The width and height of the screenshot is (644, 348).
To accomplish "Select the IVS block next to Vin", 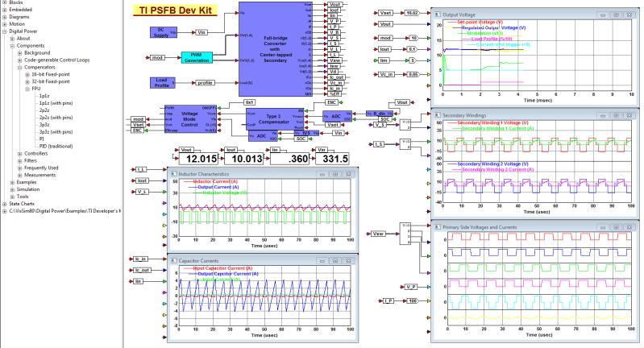I will coord(306,133).
